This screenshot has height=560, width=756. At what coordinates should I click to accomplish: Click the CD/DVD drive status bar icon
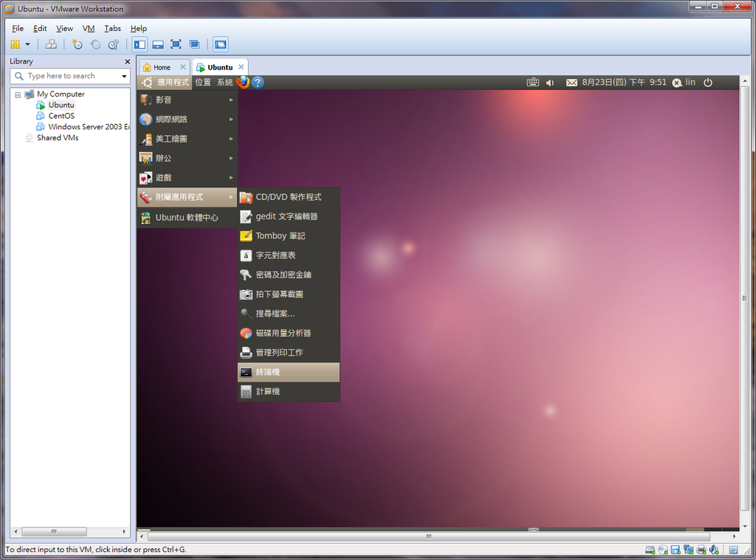[663, 550]
